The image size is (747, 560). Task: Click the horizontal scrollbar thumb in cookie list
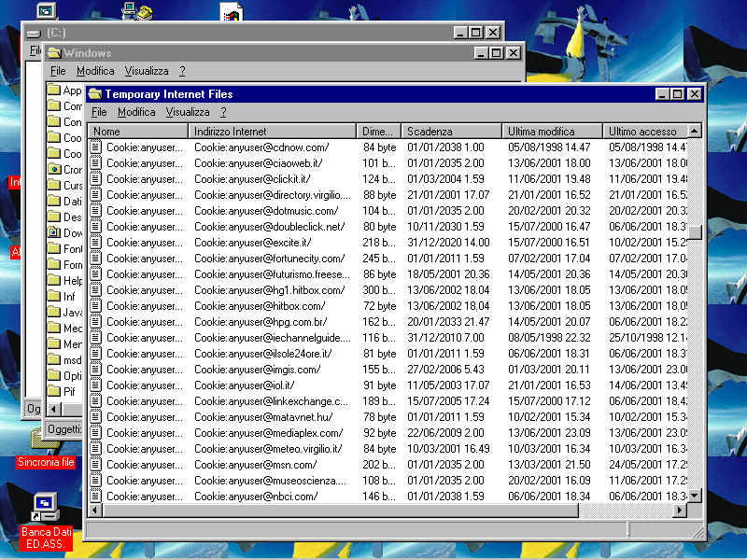pos(340,510)
